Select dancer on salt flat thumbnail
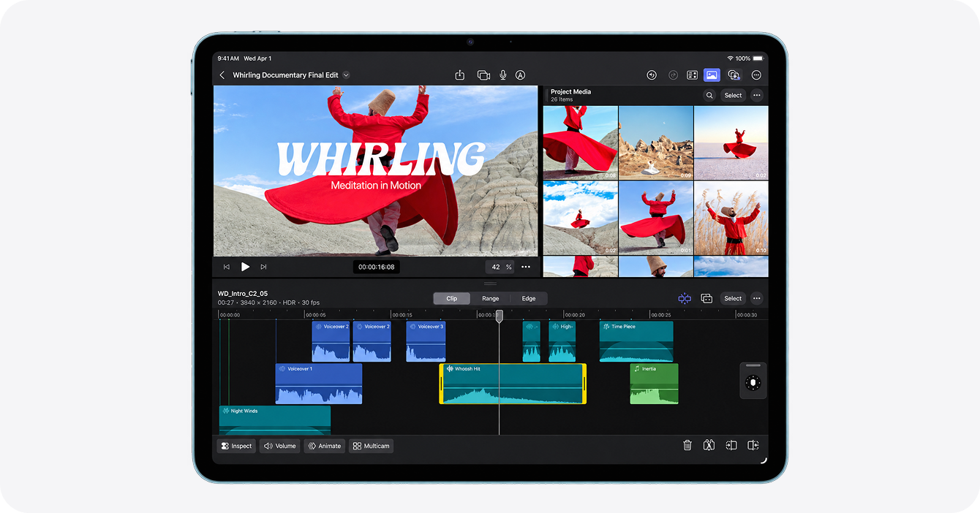The image size is (980, 513). (x=731, y=142)
